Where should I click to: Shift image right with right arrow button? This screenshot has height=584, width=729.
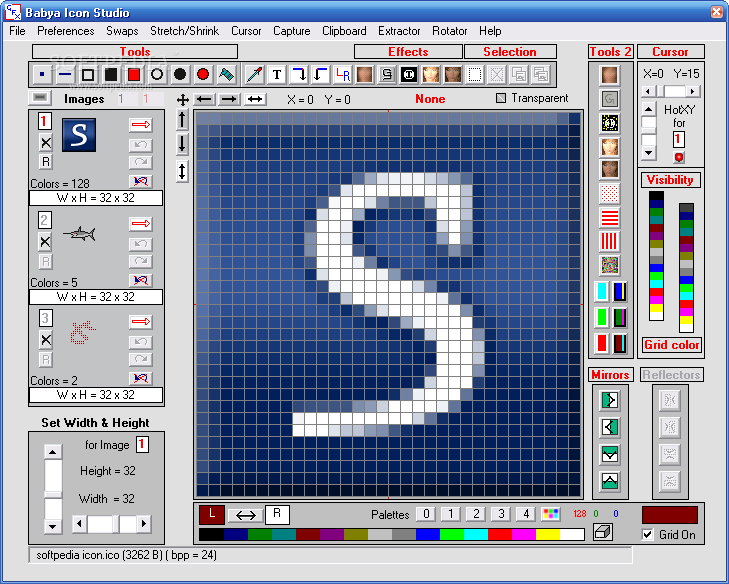229,99
